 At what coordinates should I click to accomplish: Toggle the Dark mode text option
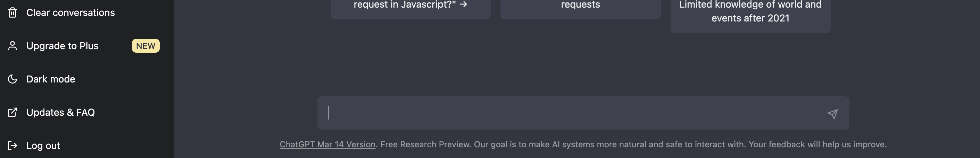51,79
